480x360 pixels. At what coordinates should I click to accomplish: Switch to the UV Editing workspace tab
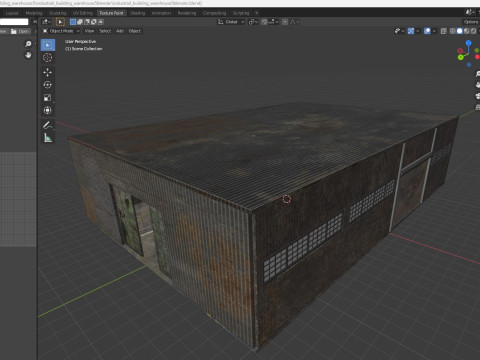tap(83, 13)
